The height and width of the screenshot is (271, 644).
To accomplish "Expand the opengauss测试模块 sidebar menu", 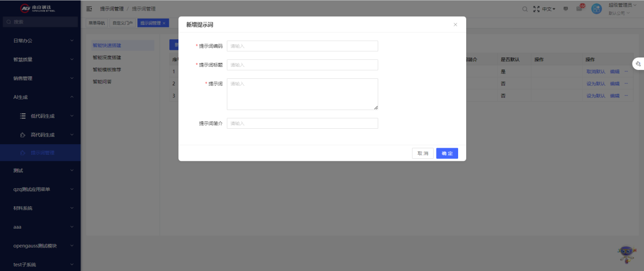I will 40,246.
